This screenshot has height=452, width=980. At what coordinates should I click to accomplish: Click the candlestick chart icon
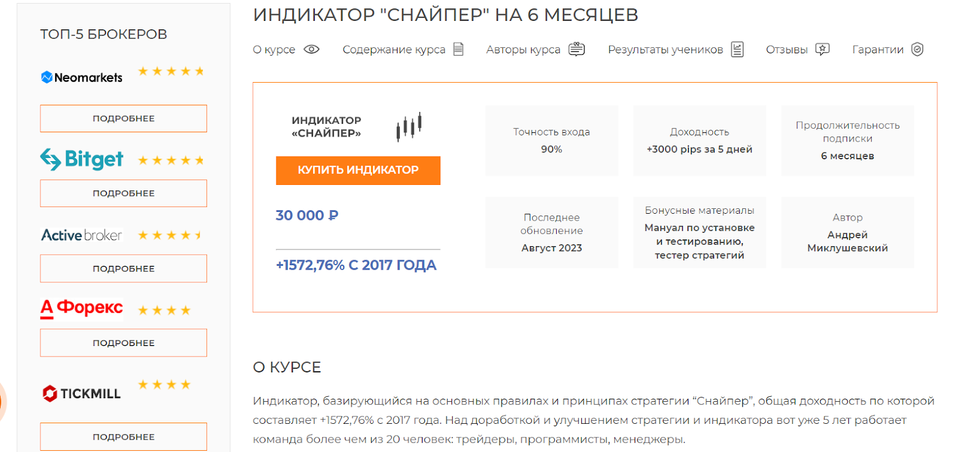point(409,126)
